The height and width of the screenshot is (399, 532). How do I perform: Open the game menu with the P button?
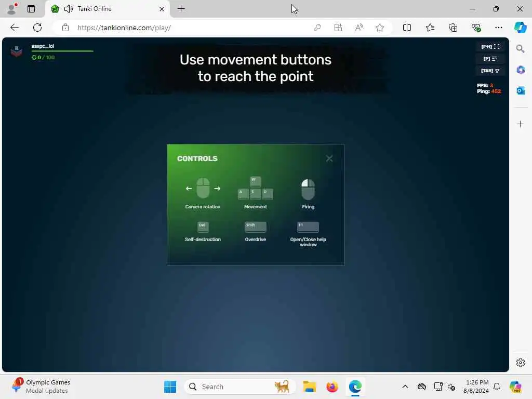pos(490,59)
